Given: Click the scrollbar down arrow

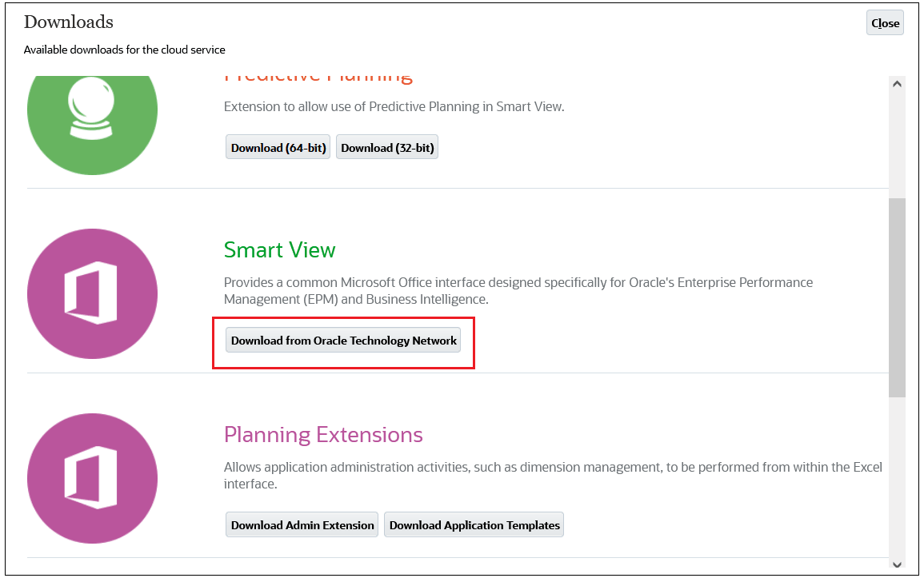Looking at the screenshot, I should (898, 564).
